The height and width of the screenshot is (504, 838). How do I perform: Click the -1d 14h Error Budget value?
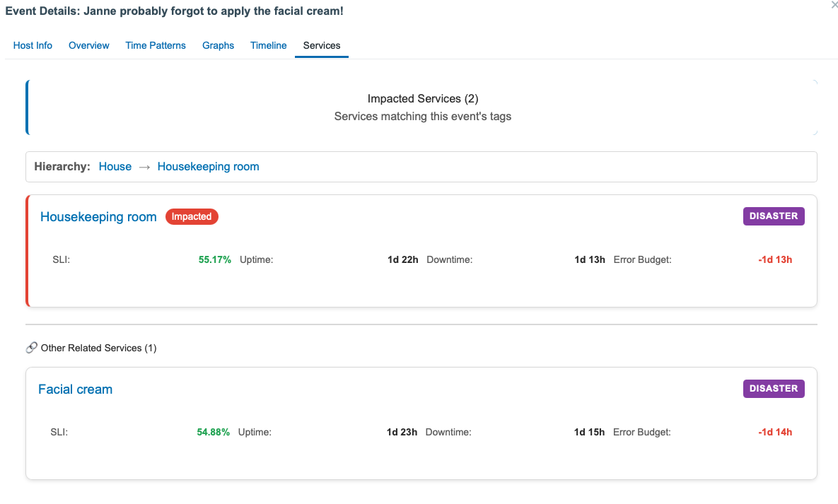pos(775,432)
